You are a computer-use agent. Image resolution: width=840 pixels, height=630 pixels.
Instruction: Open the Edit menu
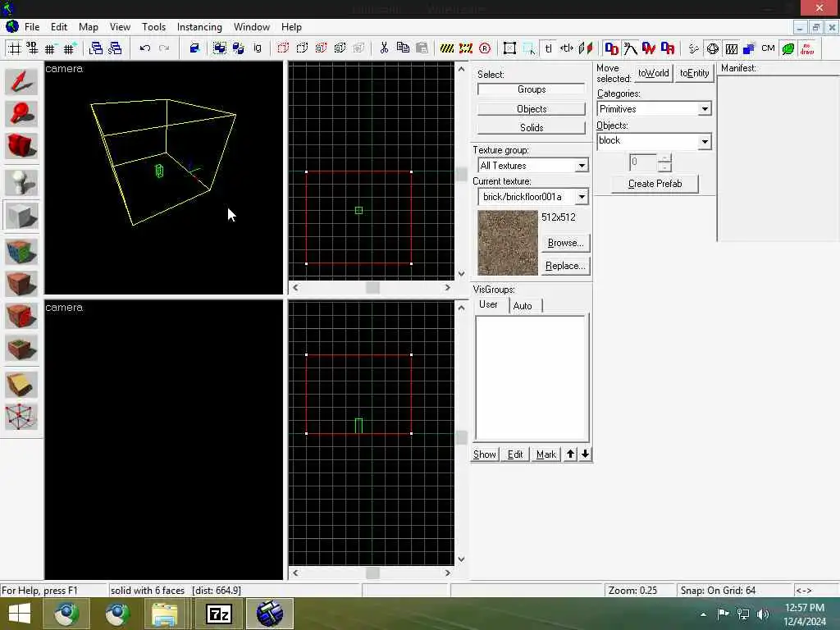(59, 27)
